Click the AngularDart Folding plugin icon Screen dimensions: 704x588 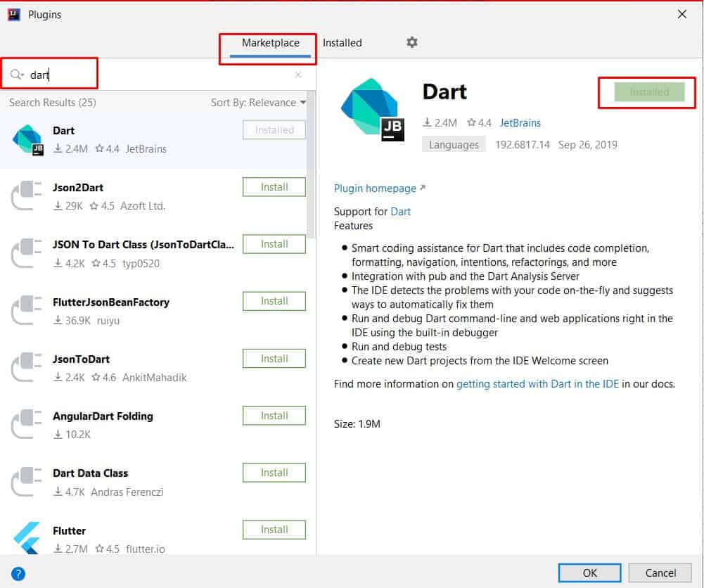click(27, 423)
